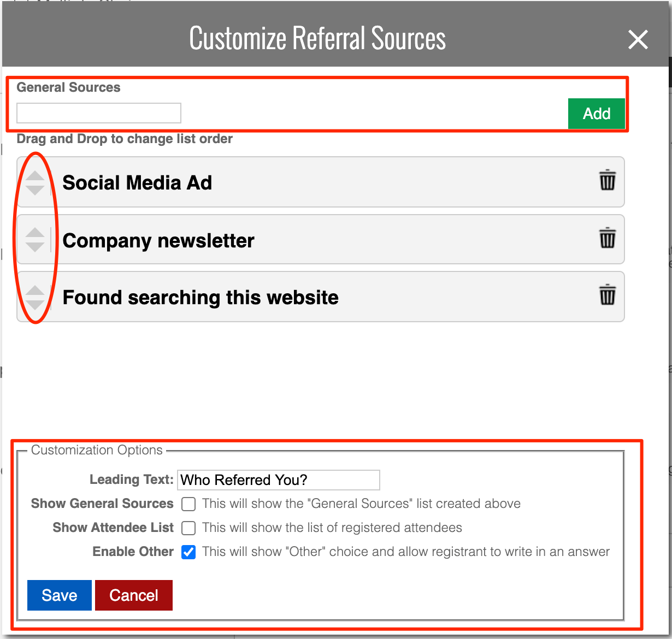Delete the Company newsletter source
672x639 pixels.
(608, 238)
